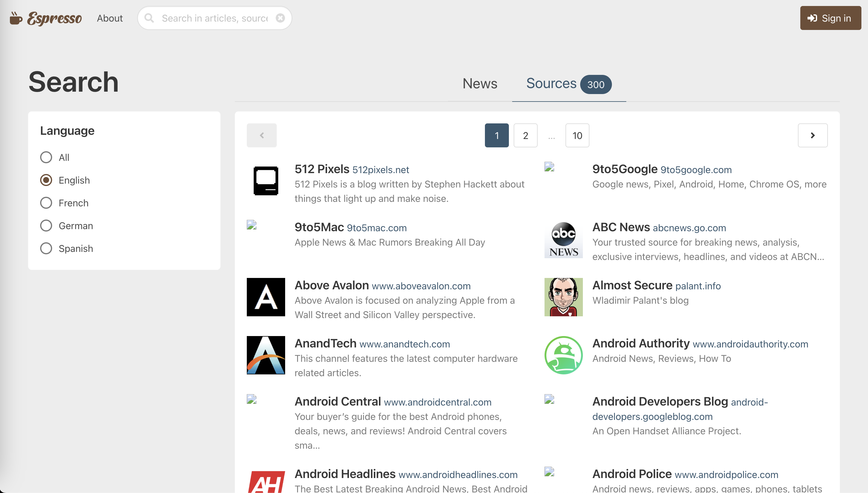The height and width of the screenshot is (493, 868).
Task: Open the Android Headlines source title
Action: pyautogui.click(x=345, y=474)
